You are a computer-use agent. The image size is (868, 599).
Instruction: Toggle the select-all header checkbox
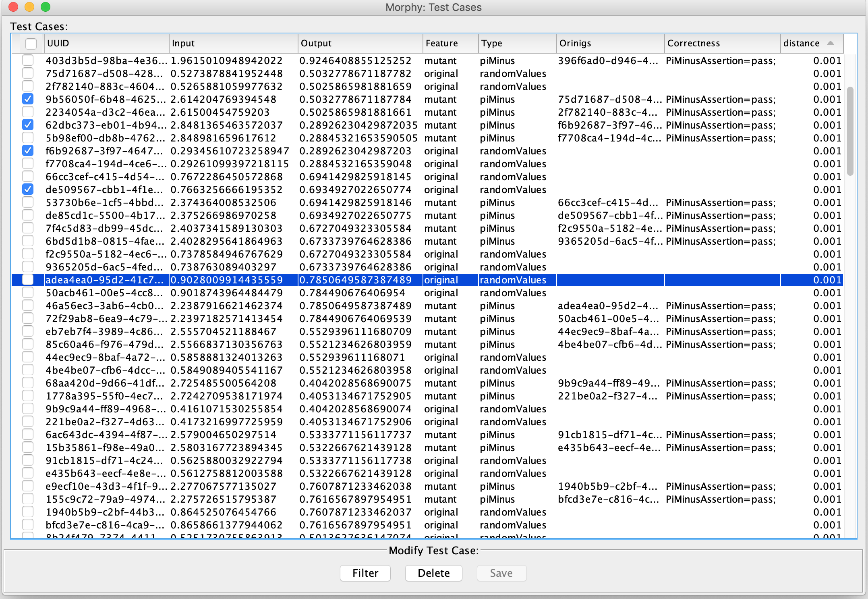(x=31, y=44)
